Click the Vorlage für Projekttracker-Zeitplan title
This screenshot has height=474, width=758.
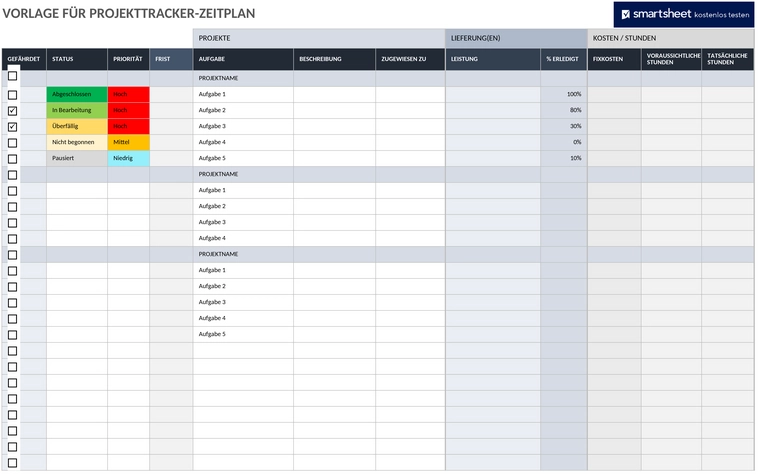coord(129,14)
